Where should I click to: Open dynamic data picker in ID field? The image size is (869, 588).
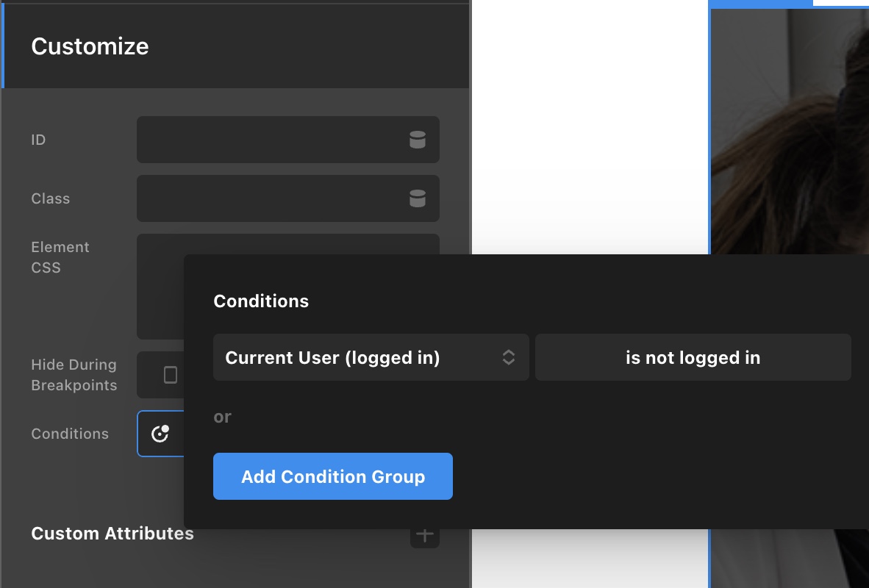418,140
